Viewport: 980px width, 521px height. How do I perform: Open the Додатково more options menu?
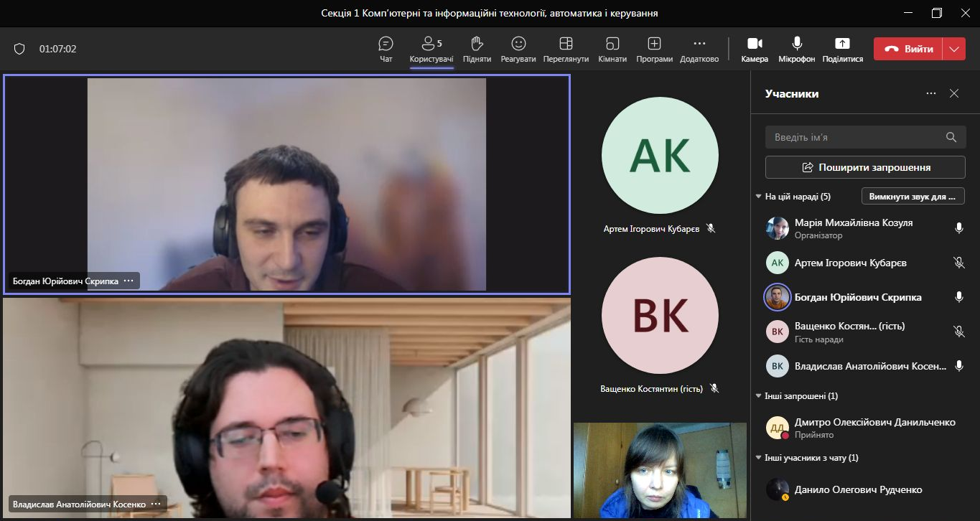699,49
